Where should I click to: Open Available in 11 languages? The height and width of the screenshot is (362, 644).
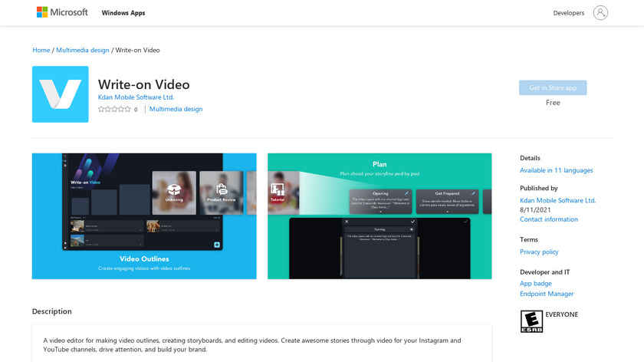556,170
